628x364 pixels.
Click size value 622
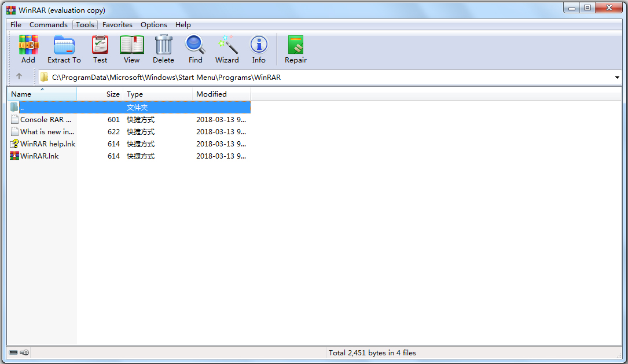(114, 131)
